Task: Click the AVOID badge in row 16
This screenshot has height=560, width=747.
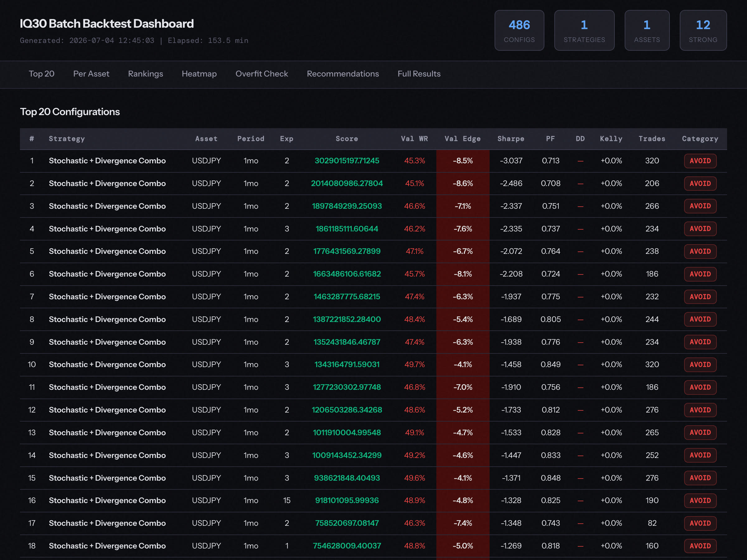Action: coord(700,501)
